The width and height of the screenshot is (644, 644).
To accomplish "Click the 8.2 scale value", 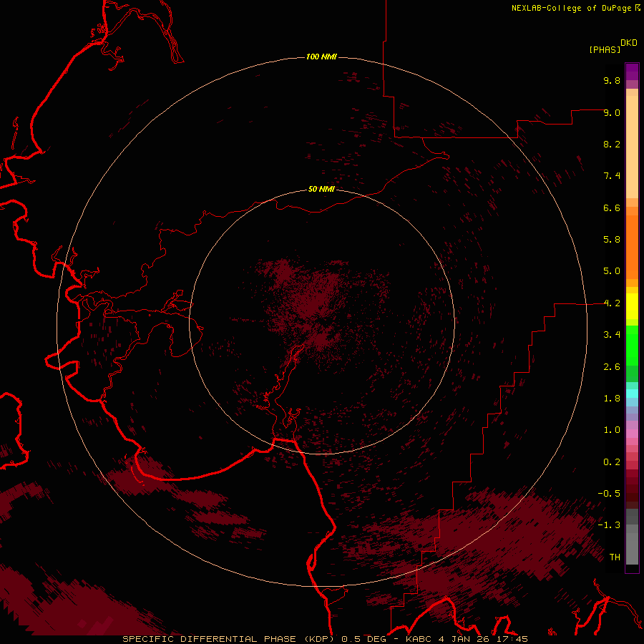I will pyautogui.click(x=612, y=144).
